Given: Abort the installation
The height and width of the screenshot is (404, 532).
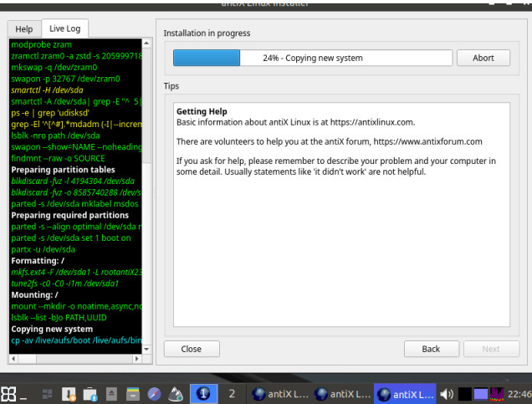Looking at the screenshot, I should pyautogui.click(x=483, y=58).
